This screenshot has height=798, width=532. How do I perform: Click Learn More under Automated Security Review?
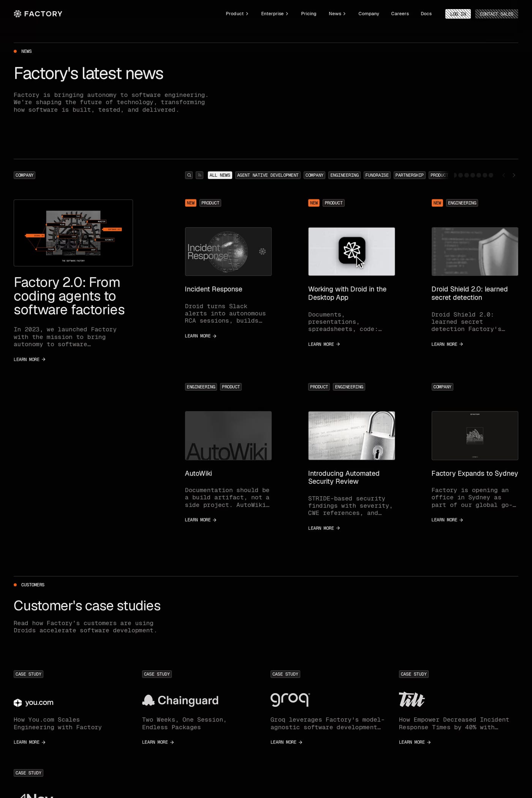tap(324, 528)
